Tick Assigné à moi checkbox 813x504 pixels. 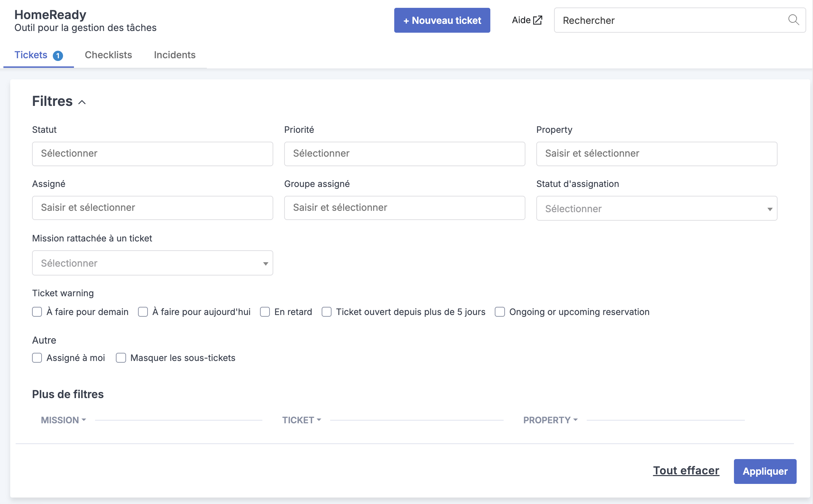[x=37, y=358]
